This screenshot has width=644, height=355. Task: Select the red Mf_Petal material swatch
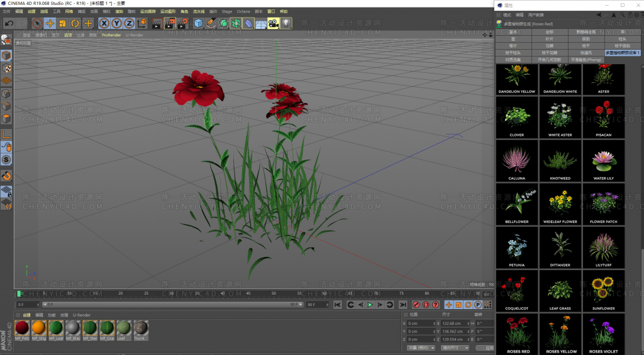coord(22,328)
